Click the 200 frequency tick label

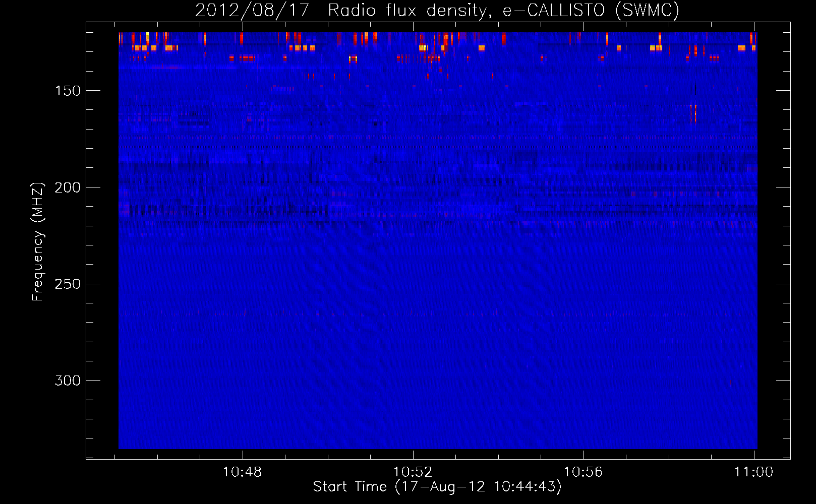click(x=68, y=187)
